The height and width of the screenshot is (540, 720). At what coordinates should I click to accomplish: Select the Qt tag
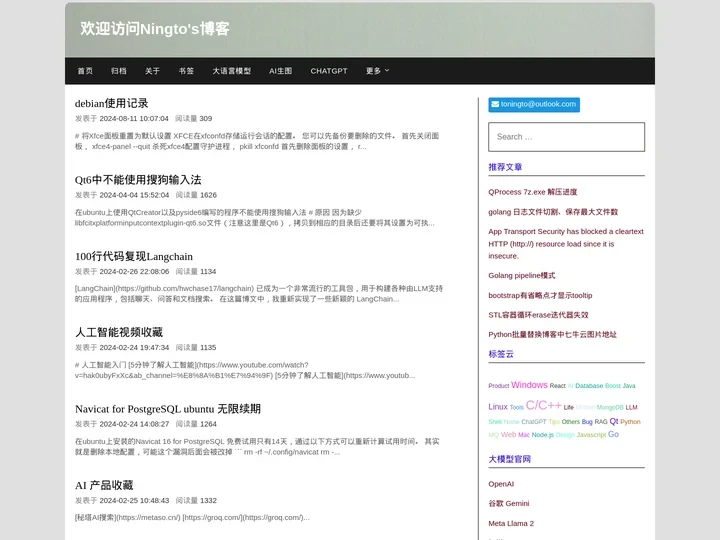coord(614,421)
